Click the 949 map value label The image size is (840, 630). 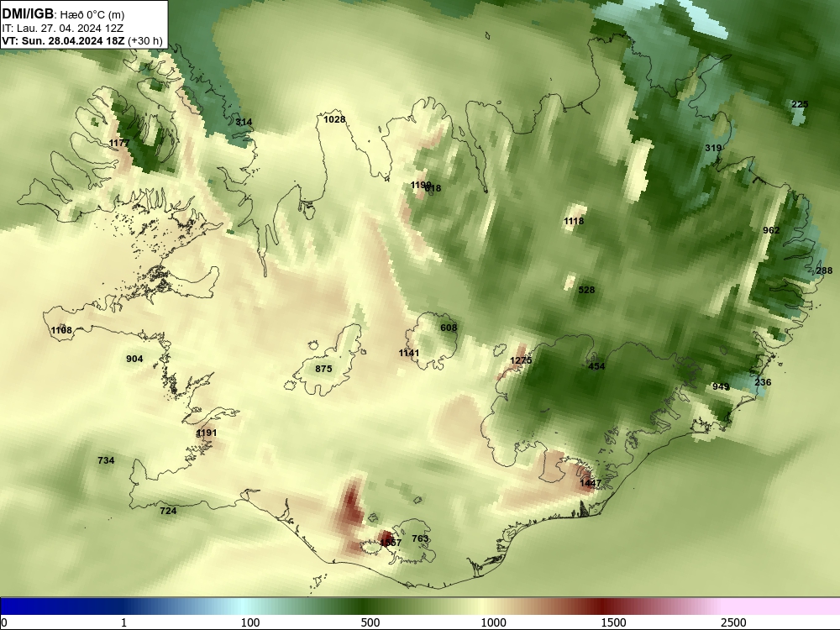721,386
